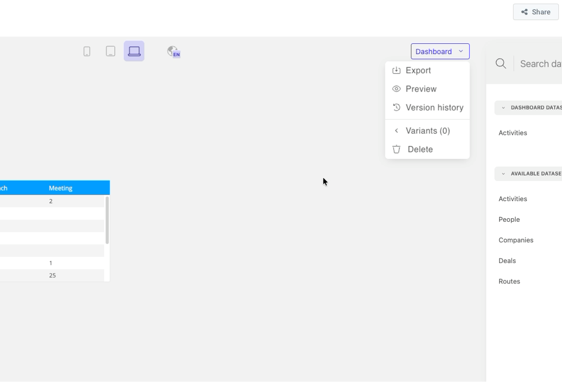Switch to tablet screen view
This screenshot has width=562, height=392.
click(x=110, y=51)
